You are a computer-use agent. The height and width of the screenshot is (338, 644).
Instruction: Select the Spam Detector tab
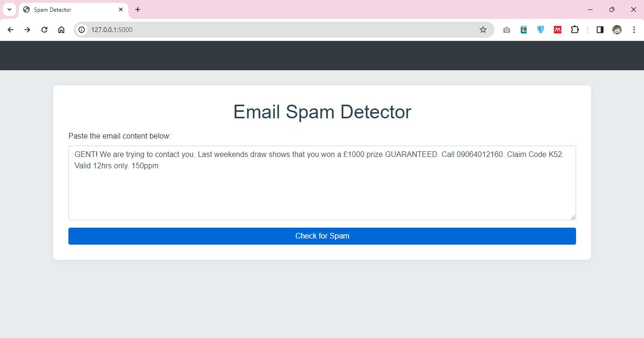(66, 9)
